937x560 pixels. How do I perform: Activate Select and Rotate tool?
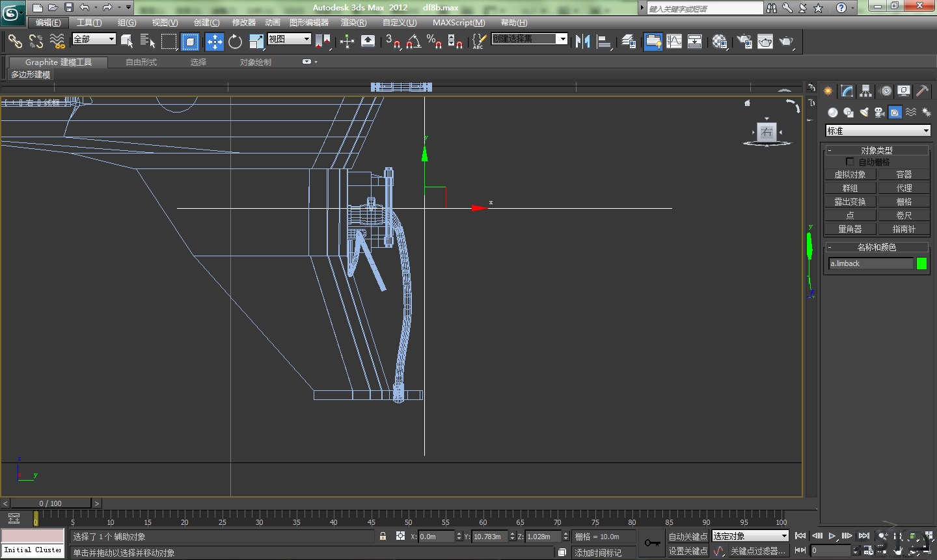pyautogui.click(x=236, y=42)
